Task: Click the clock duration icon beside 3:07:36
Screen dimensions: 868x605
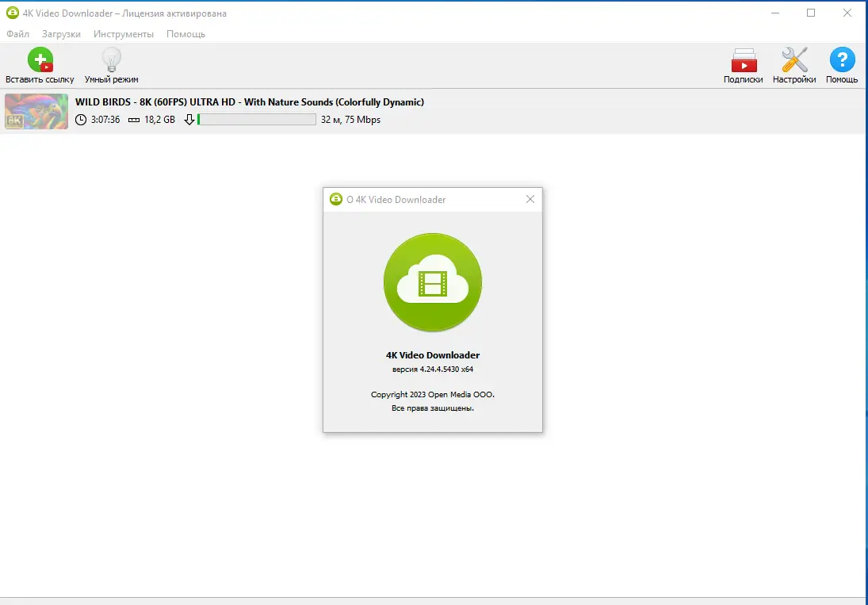Action: tap(81, 120)
